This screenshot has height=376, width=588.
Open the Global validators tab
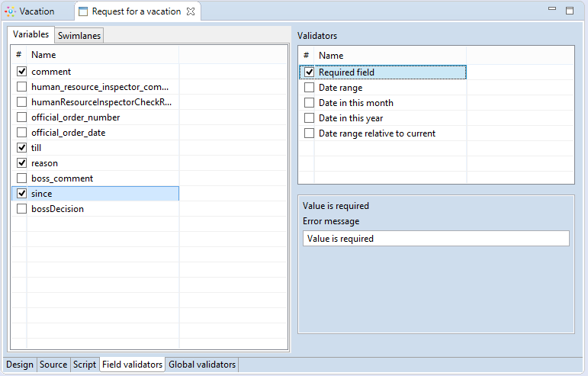tap(203, 365)
